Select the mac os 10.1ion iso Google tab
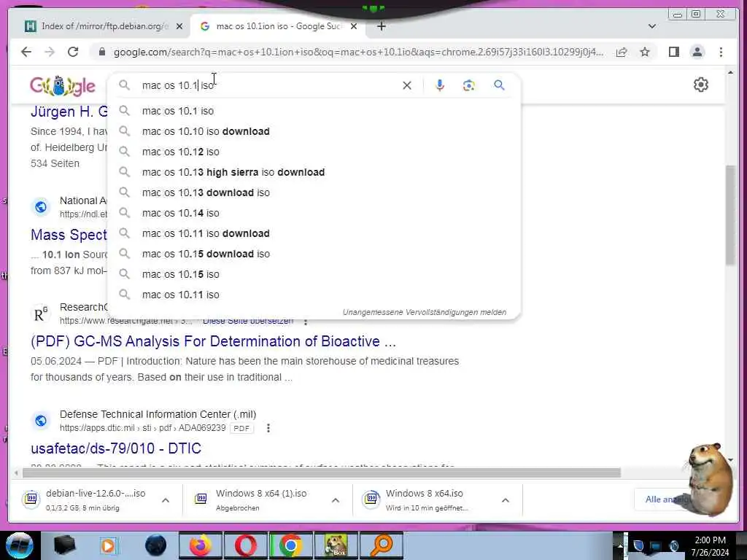This screenshot has width=747, height=560. point(278,26)
